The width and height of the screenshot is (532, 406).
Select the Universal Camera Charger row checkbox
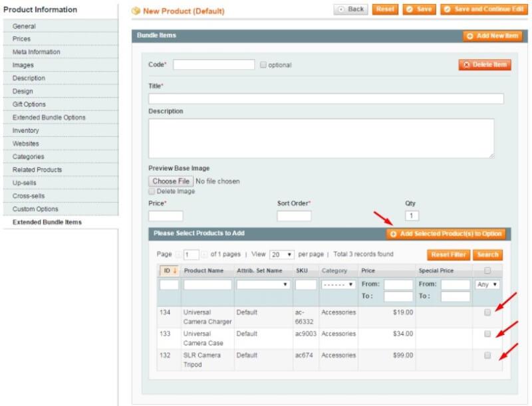point(487,312)
